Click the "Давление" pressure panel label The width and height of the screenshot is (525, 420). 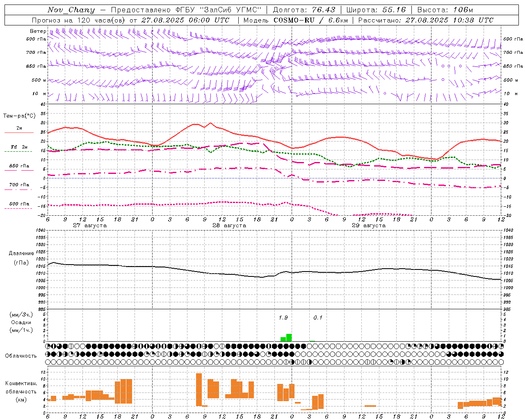[x=21, y=253]
